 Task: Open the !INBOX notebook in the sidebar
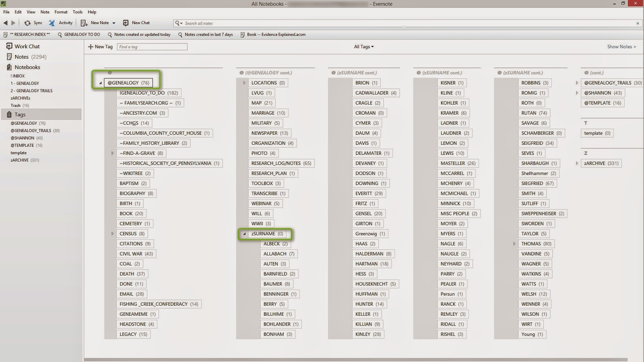pyautogui.click(x=18, y=76)
